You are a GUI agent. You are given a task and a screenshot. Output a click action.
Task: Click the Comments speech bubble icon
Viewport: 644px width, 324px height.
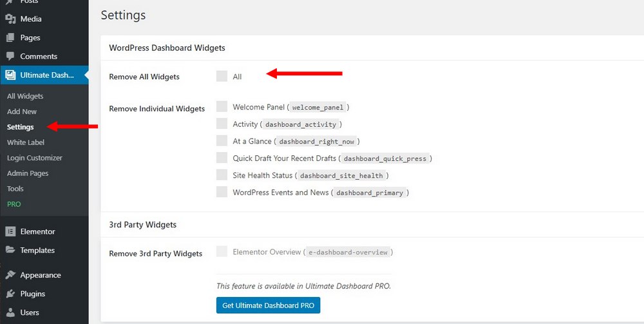10,56
